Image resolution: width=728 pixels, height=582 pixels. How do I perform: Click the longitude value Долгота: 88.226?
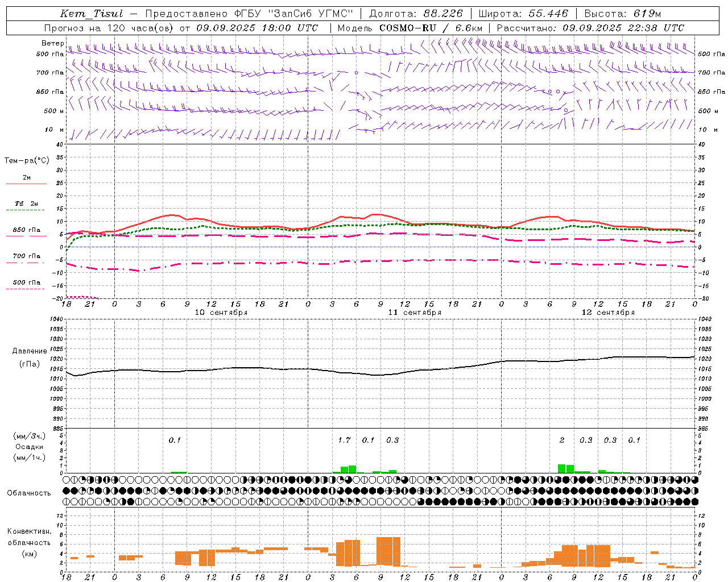pyautogui.click(x=416, y=14)
